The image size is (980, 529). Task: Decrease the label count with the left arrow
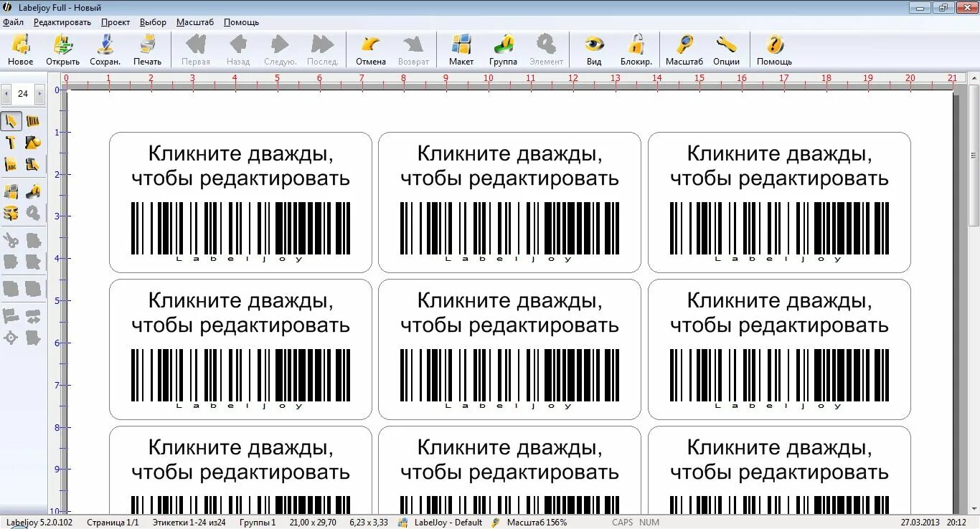pos(6,94)
